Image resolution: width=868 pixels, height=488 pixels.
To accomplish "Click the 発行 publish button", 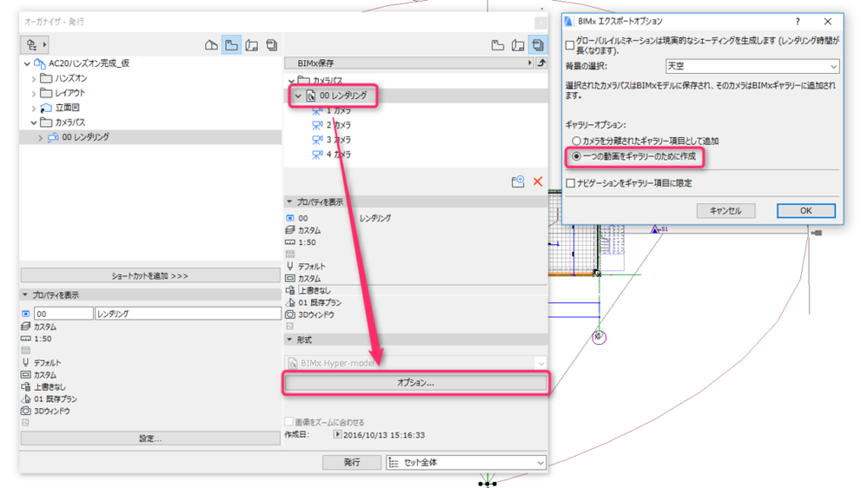I will click(x=352, y=463).
